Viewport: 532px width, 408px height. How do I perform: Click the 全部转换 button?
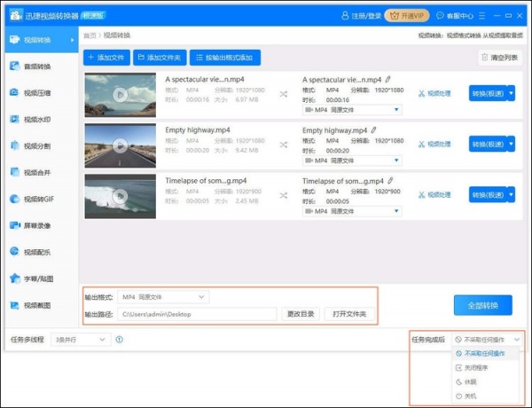coord(483,305)
